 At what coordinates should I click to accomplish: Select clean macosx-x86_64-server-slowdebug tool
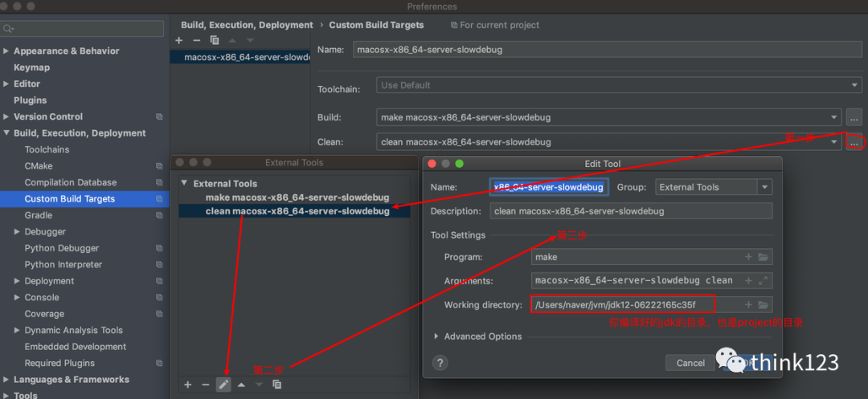tap(297, 211)
